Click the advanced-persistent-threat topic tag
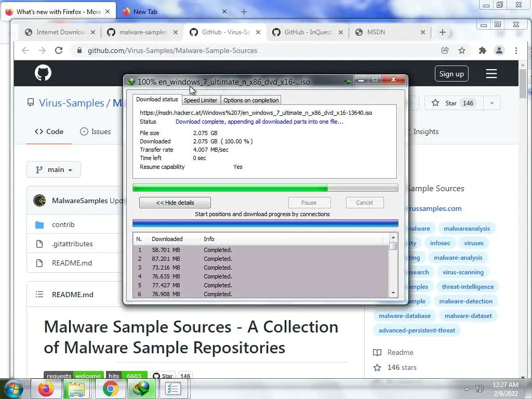Image resolution: width=532 pixels, height=399 pixels. tap(417, 330)
